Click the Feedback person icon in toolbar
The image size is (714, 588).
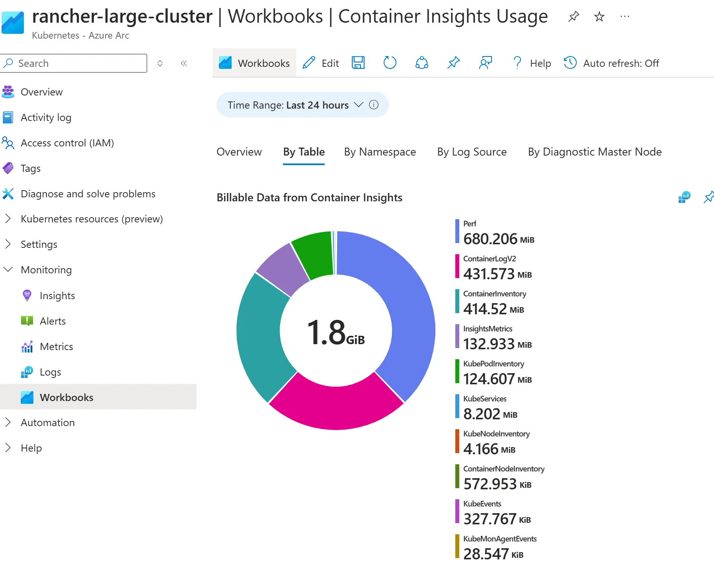[x=485, y=63]
